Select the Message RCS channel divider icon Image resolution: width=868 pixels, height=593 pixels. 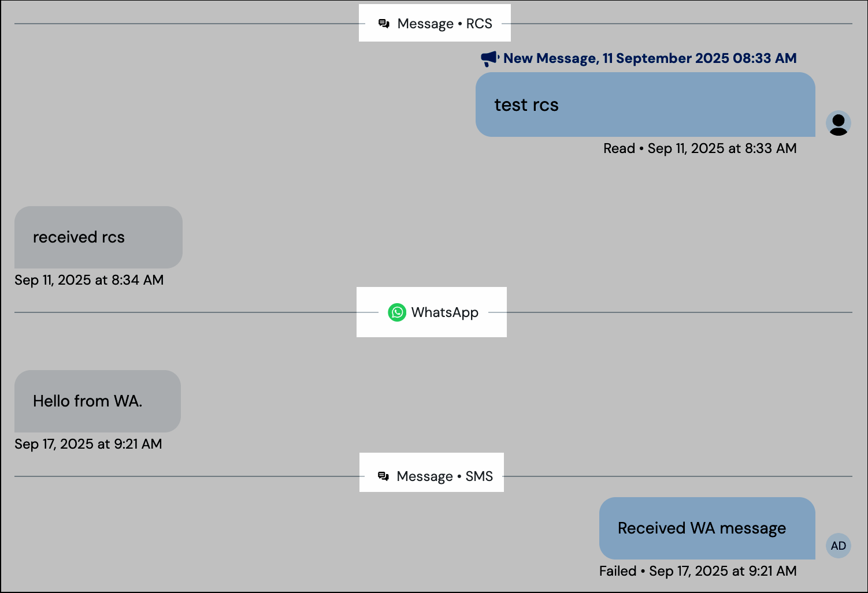tap(383, 23)
